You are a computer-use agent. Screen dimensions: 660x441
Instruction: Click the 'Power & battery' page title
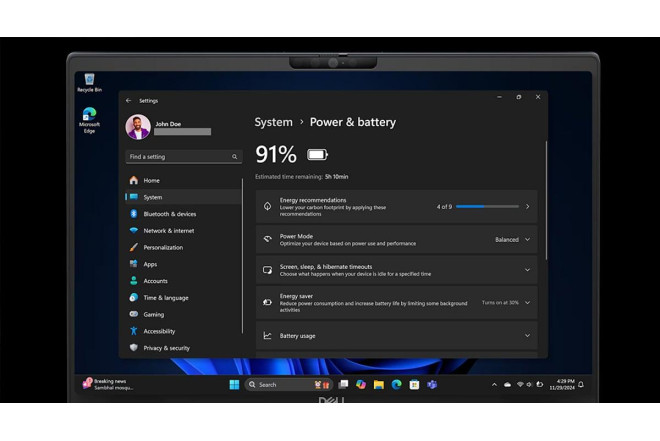(x=353, y=122)
